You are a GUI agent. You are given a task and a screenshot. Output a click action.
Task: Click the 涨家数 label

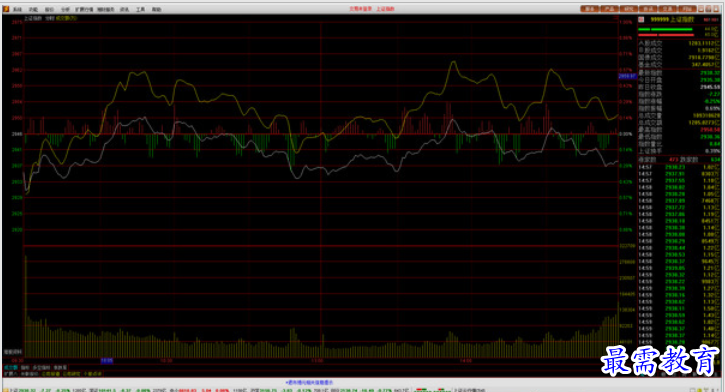647,159
